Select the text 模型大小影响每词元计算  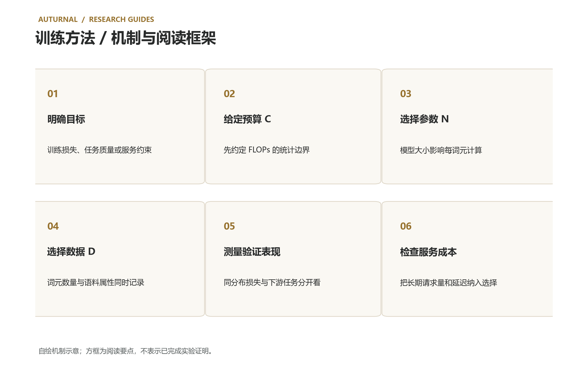pos(441,150)
